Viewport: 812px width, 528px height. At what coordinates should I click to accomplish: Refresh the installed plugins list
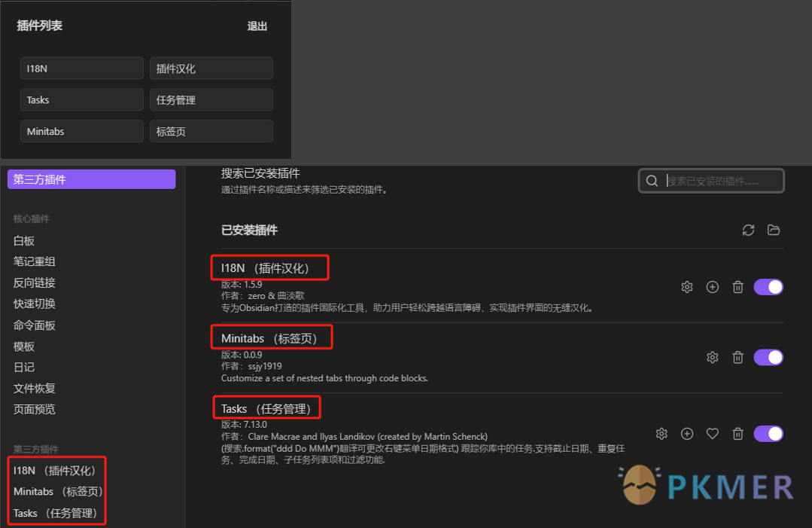click(x=748, y=230)
